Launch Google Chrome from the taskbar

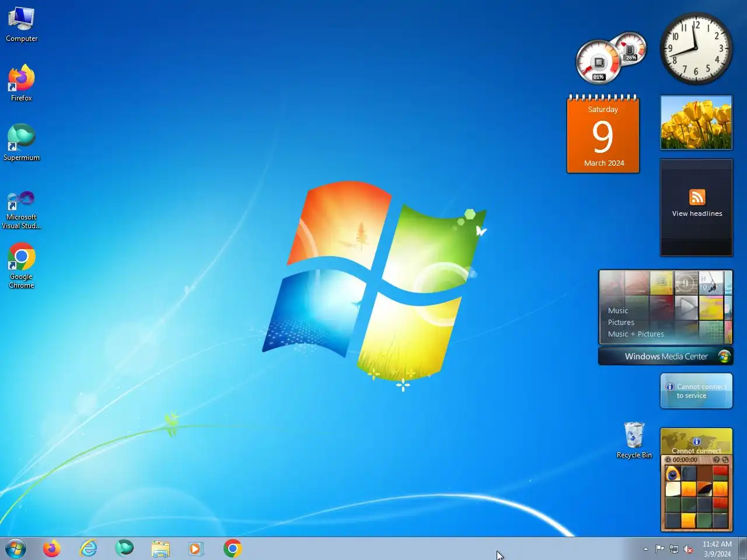click(232, 549)
